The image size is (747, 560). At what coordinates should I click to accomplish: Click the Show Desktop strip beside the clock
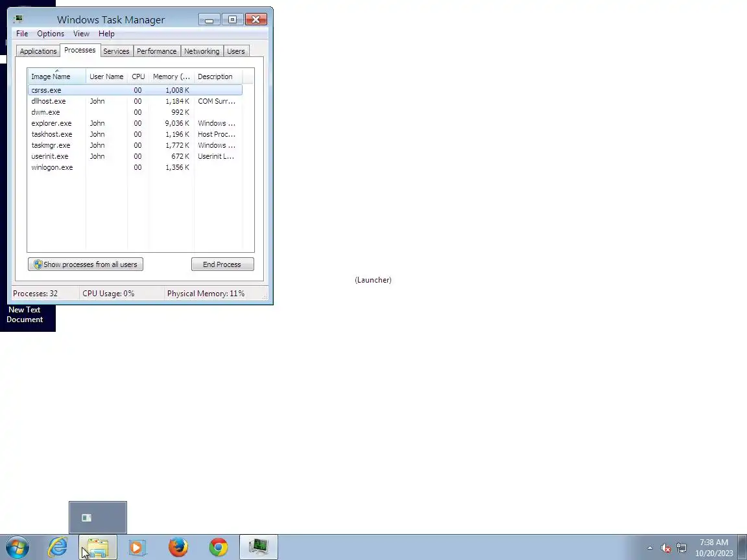click(x=742, y=547)
